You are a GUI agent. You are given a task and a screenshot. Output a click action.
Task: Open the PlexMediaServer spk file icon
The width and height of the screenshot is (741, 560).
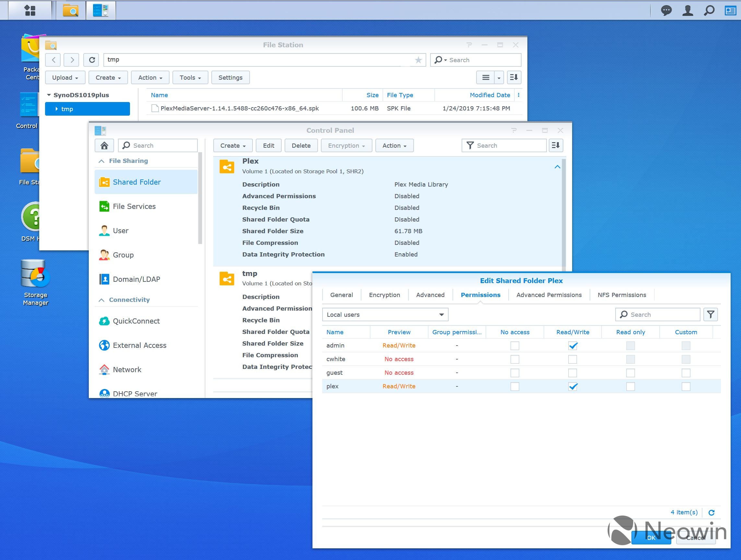tap(155, 109)
